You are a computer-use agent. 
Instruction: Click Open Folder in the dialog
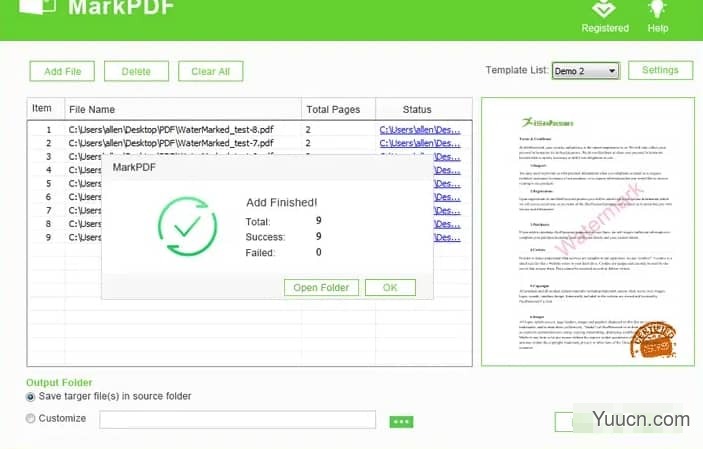click(x=321, y=288)
